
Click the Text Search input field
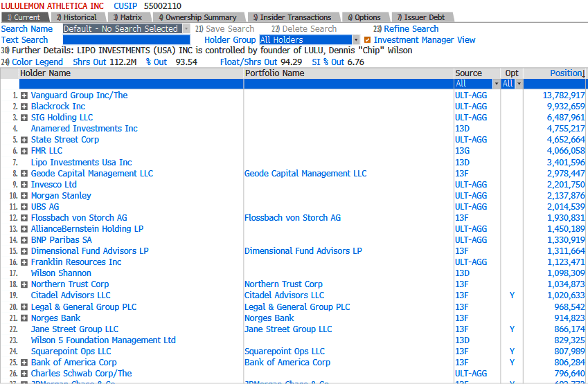point(125,40)
